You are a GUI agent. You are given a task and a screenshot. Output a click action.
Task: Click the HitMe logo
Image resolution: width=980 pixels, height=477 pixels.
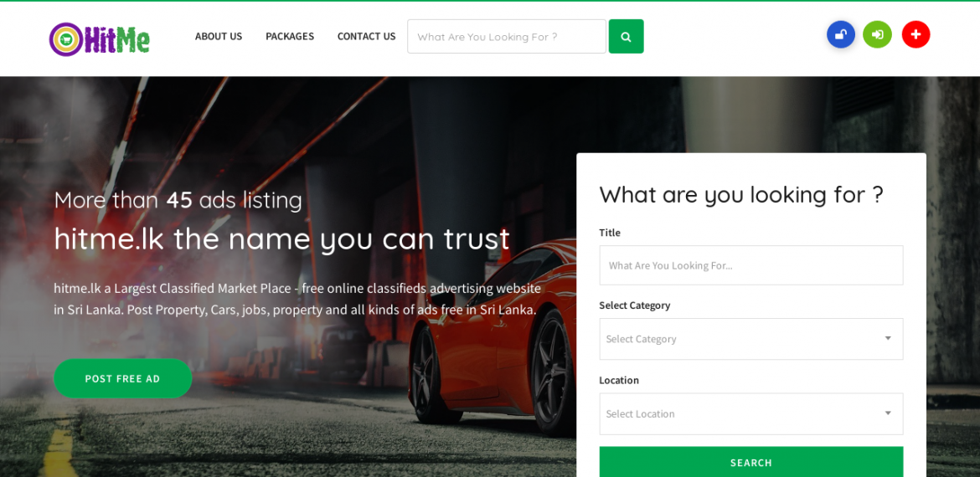[100, 38]
